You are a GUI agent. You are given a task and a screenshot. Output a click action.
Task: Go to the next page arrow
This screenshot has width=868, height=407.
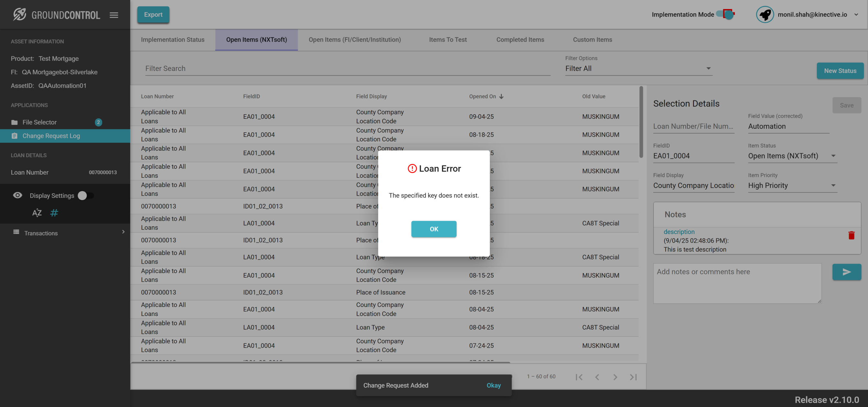(x=615, y=377)
